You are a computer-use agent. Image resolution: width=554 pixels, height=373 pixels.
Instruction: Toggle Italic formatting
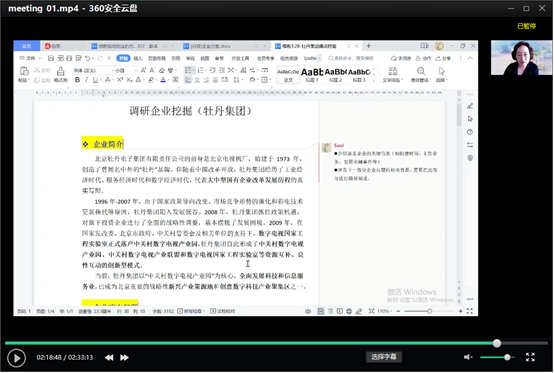click(86, 80)
